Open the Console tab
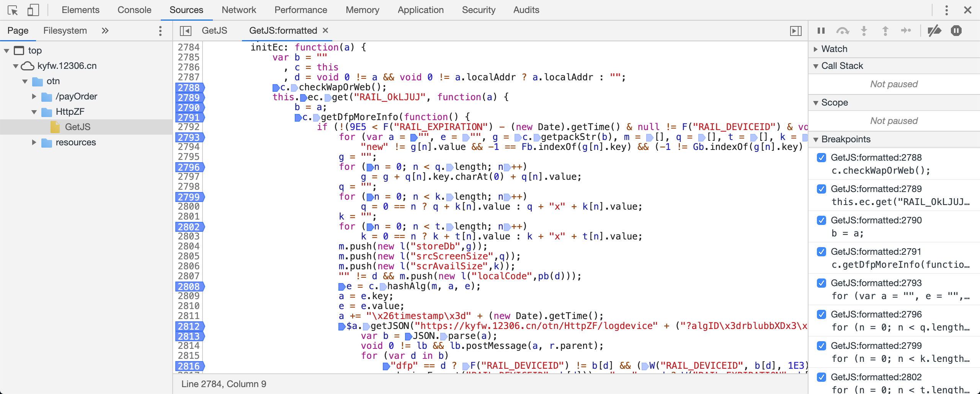Screen dimensions: 980x394 coord(134,10)
